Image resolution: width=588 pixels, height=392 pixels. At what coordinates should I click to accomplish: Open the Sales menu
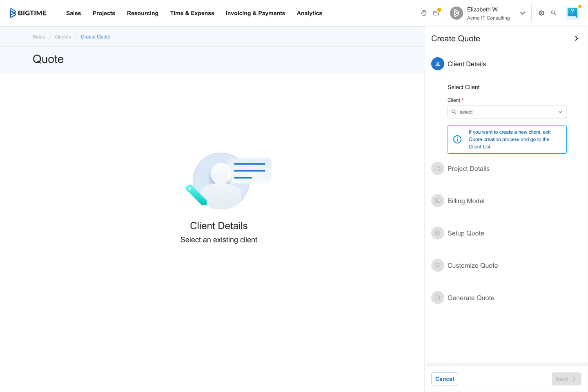(x=73, y=13)
